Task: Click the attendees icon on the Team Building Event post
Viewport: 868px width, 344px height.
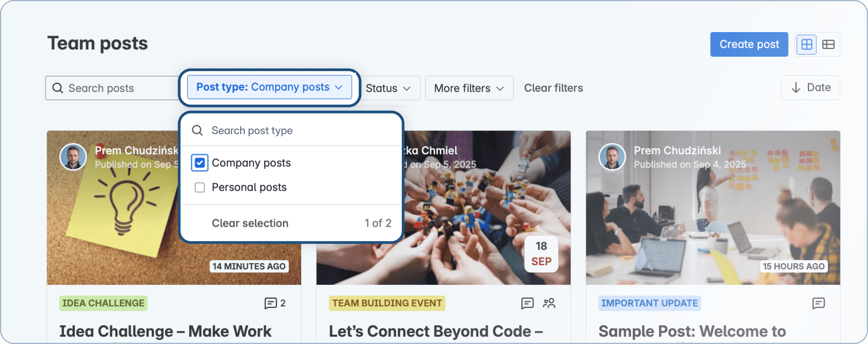Action: click(549, 303)
